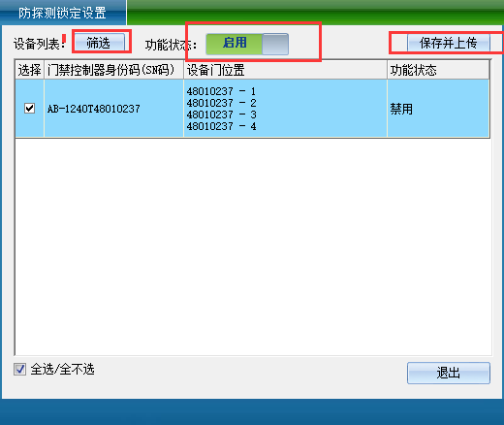Click the 48010237 - 1 door entry
504x425 pixels.
(x=221, y=91)
